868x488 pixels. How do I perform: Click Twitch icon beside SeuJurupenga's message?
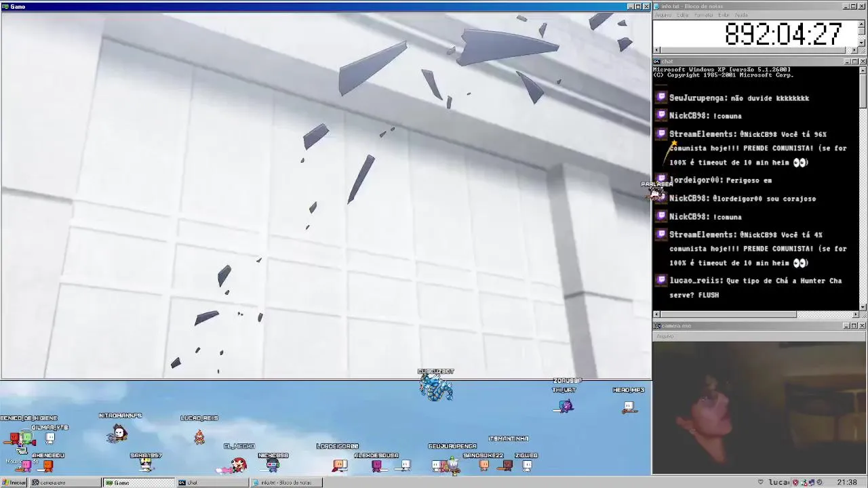(661, 98)
